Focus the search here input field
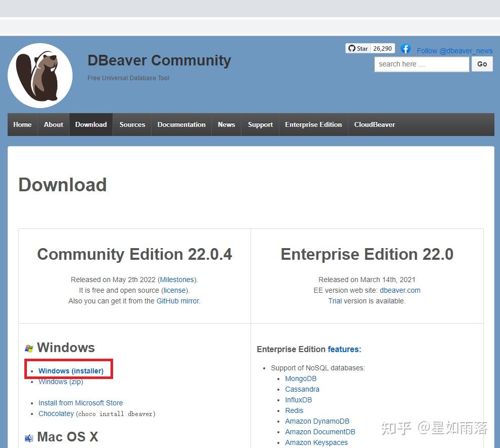This screenshot has height=448, width=500. (421, 64)
